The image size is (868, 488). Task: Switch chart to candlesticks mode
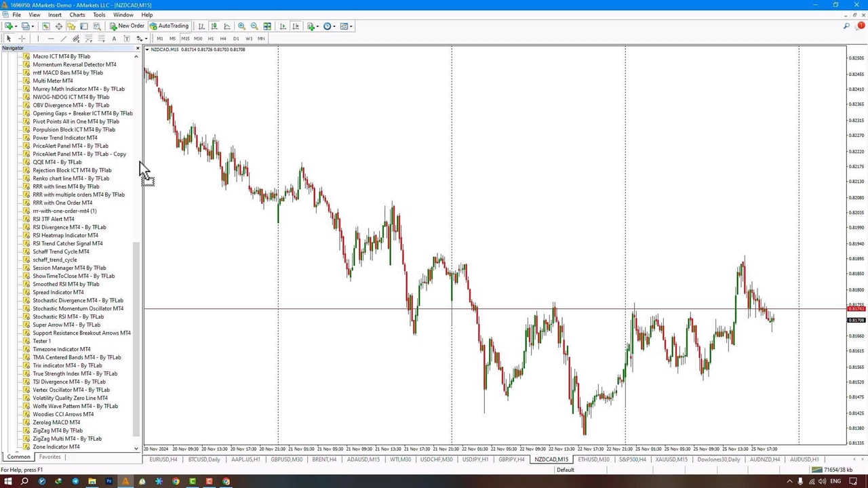(x=214, y=26)
